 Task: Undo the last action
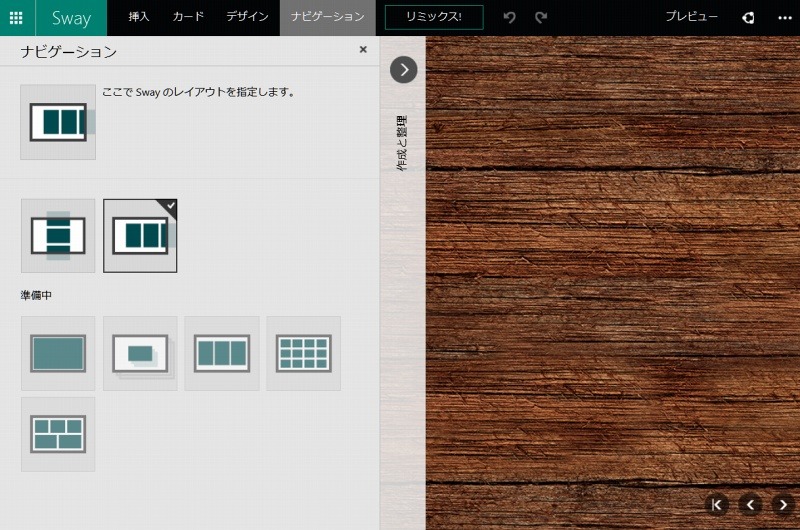(x=509, y=17)
